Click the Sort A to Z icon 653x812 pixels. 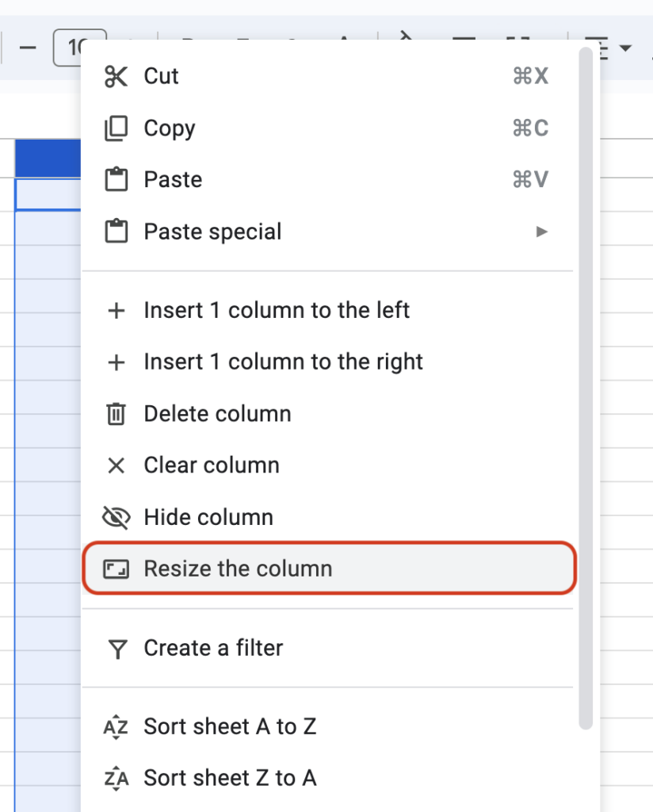(x=116, y=726)
